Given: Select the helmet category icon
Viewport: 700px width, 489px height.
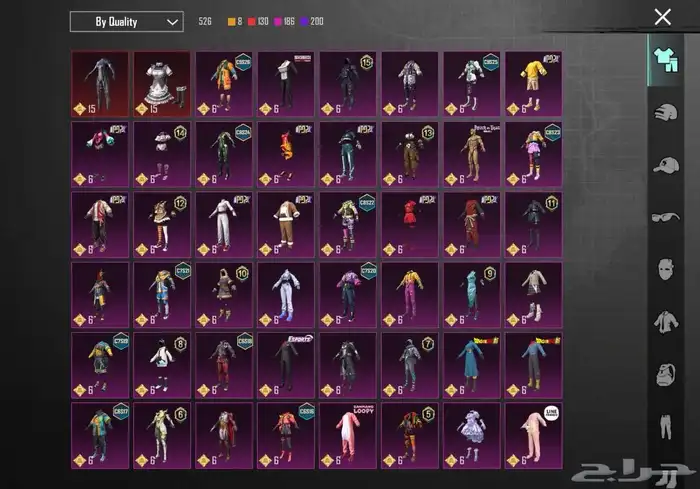Looking at the screenshot, I should (663, 111).
